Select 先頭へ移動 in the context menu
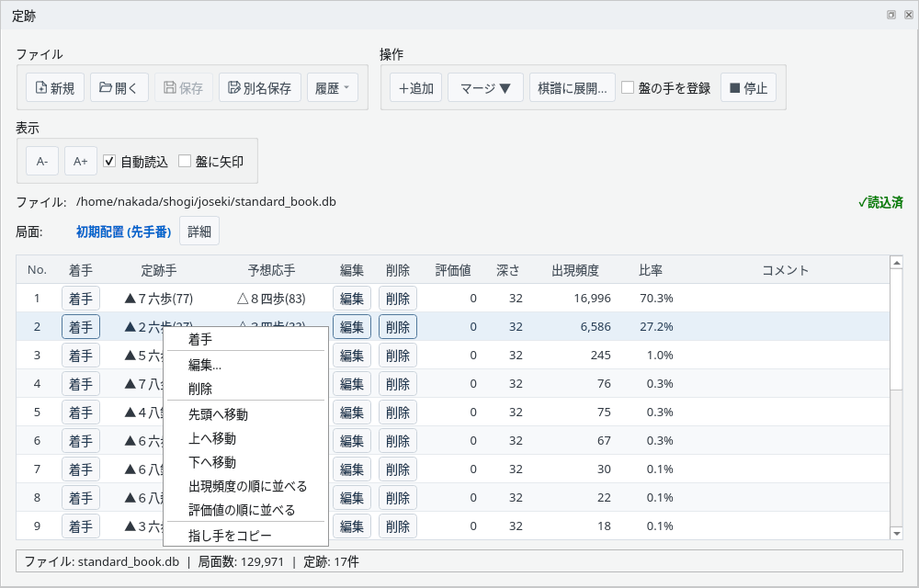 click(245, 414)
